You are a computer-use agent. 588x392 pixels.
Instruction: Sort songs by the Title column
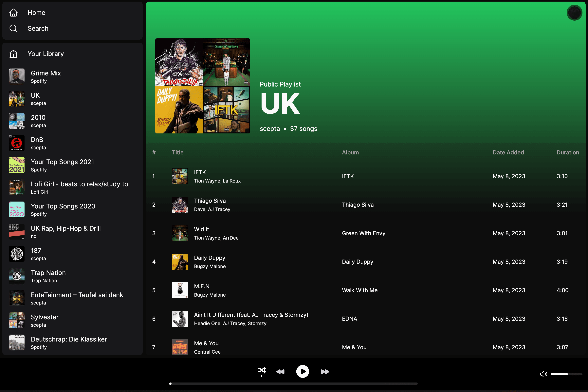(178, 152)
